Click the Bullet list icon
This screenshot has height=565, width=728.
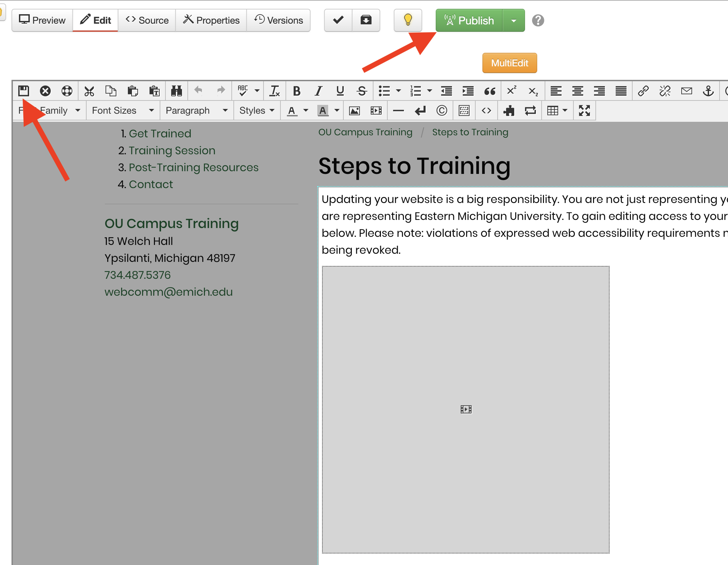pyautogui.click(x=384, y=91)
